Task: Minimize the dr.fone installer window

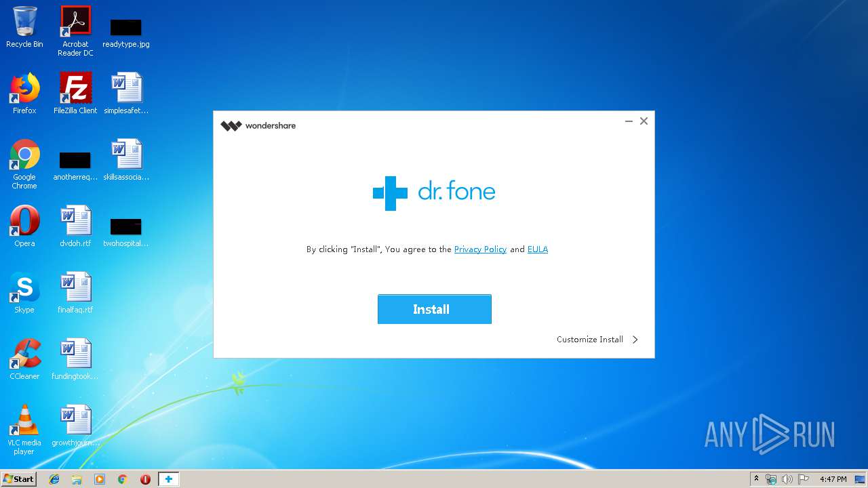Action: [629, 121]
